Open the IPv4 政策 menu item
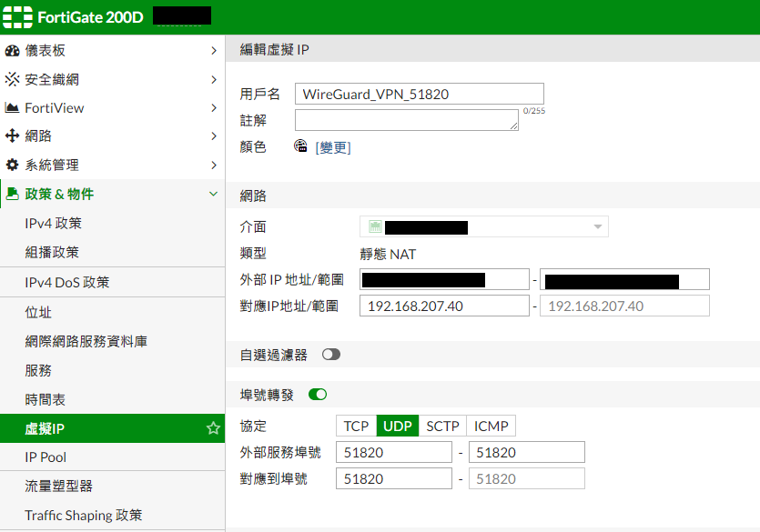Viewport: 760px width, 532px height. pyautogui.click(x=113, y=223)
